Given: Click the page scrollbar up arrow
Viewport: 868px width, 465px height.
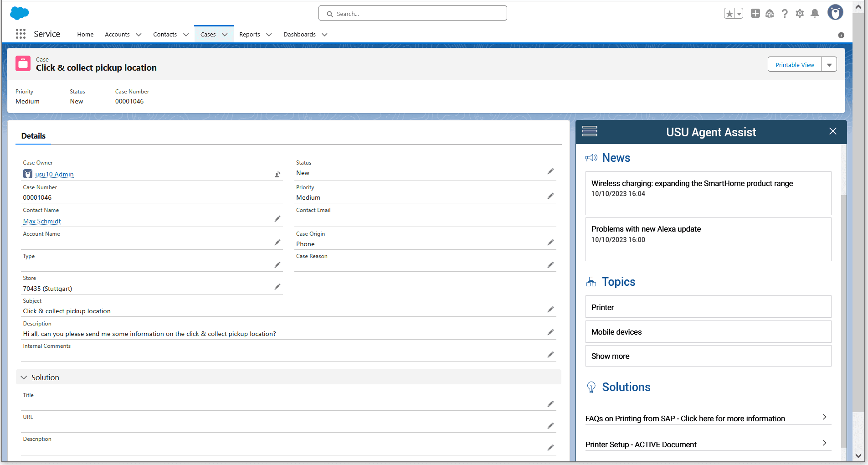Looking at the screenshot, I should [x=858, y=7].
